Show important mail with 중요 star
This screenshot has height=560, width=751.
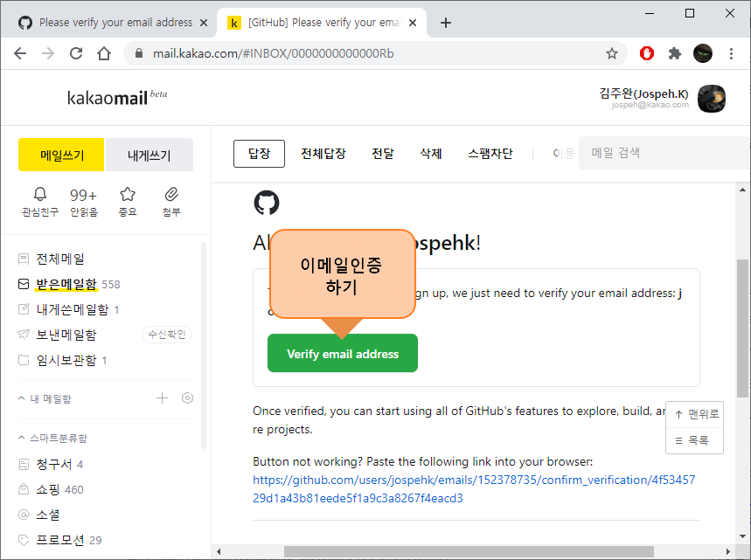point(128,202)
